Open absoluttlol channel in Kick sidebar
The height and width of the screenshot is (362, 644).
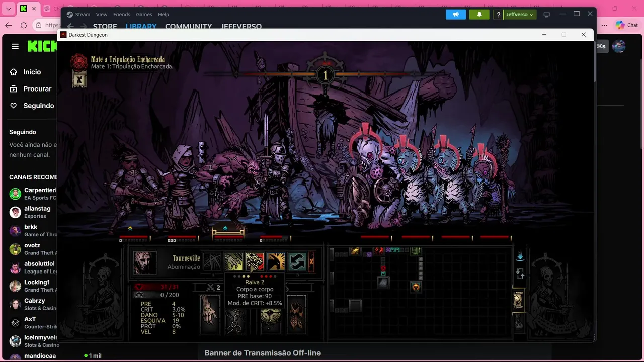(33, 267)
